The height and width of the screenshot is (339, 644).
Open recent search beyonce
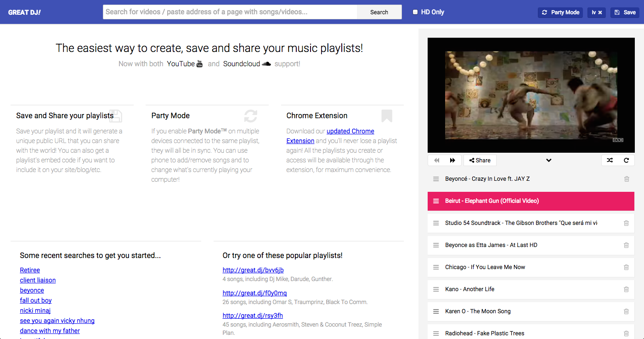[32, 290]
